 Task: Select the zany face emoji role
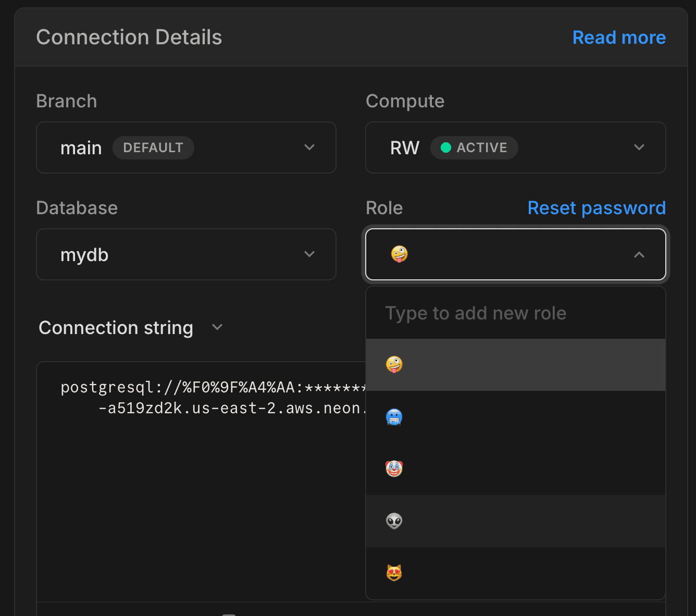click(x=394, y=364)
